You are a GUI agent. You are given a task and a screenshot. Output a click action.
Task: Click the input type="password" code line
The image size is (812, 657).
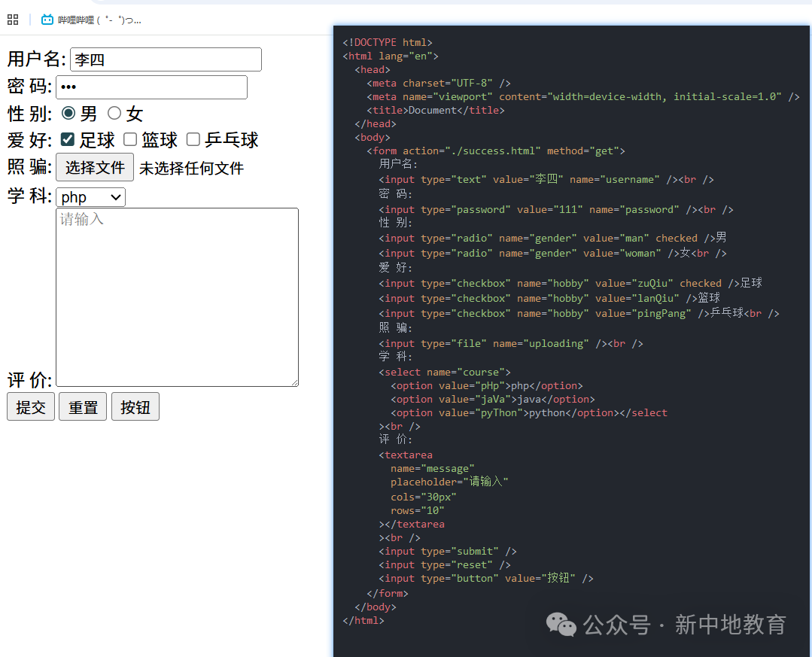[x=555, y=210]
